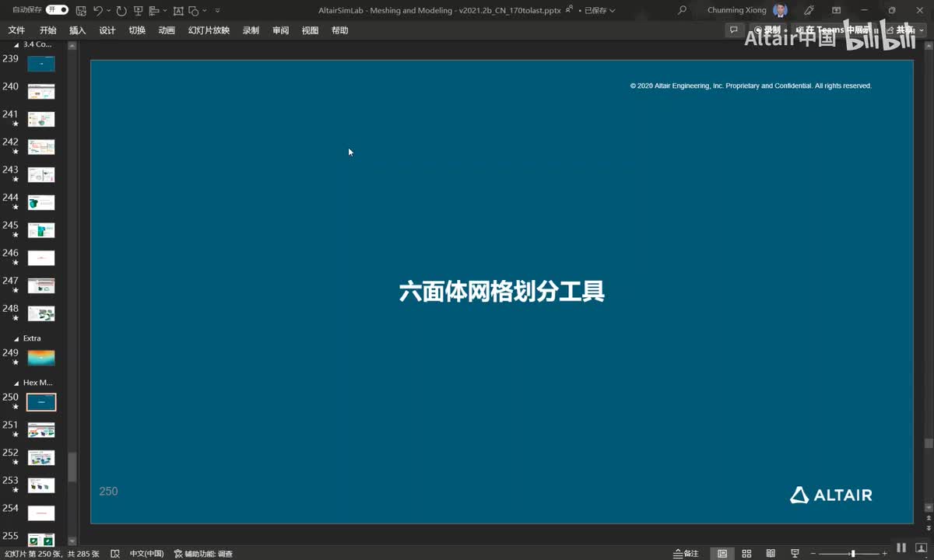Select slide 252 thumbnail
The height and width of the screenshot is (560, 934).
pos(41,458)
